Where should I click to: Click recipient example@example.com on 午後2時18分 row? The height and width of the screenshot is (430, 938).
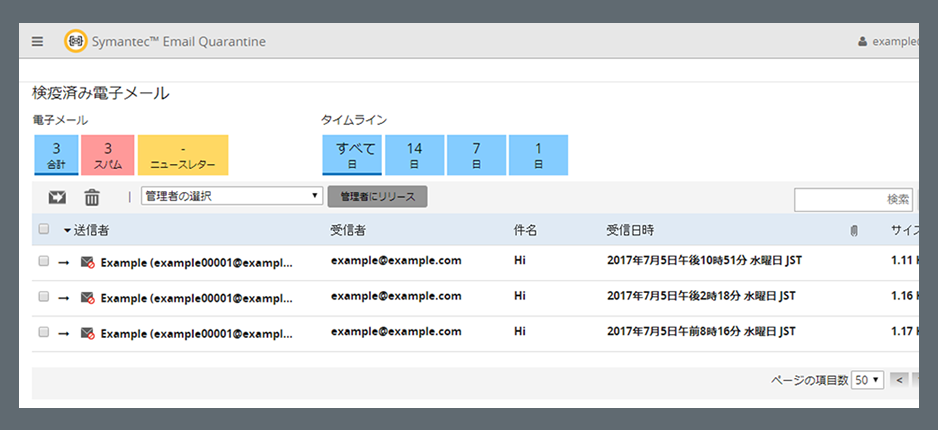(x=396, y=295)
